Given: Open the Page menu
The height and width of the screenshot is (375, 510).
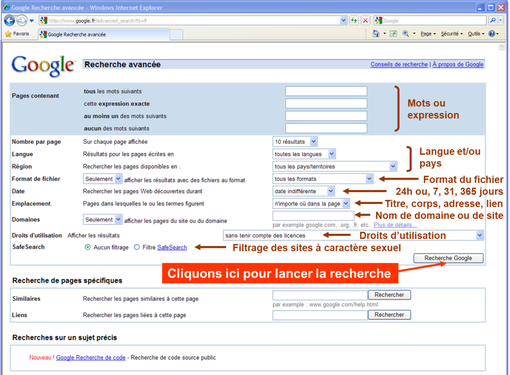Looking at the screenshot, I should tap(428, 34).
